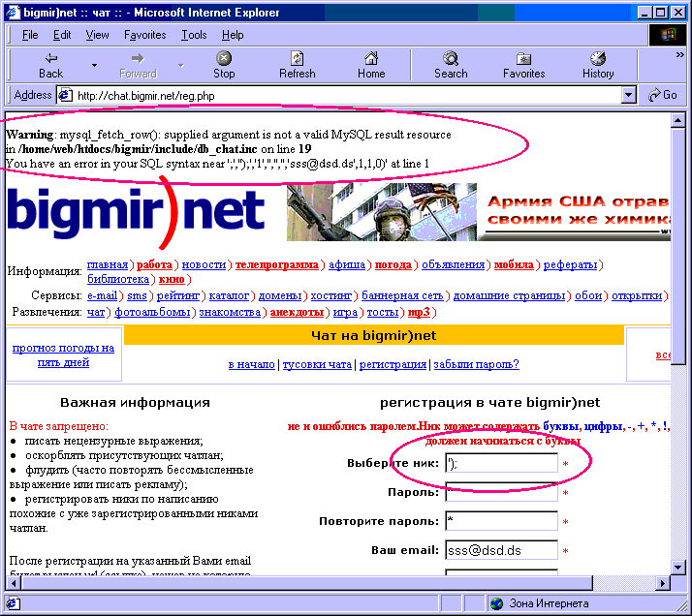
Task: Open the 'e-mail' service link
Action: click(102, 295)
